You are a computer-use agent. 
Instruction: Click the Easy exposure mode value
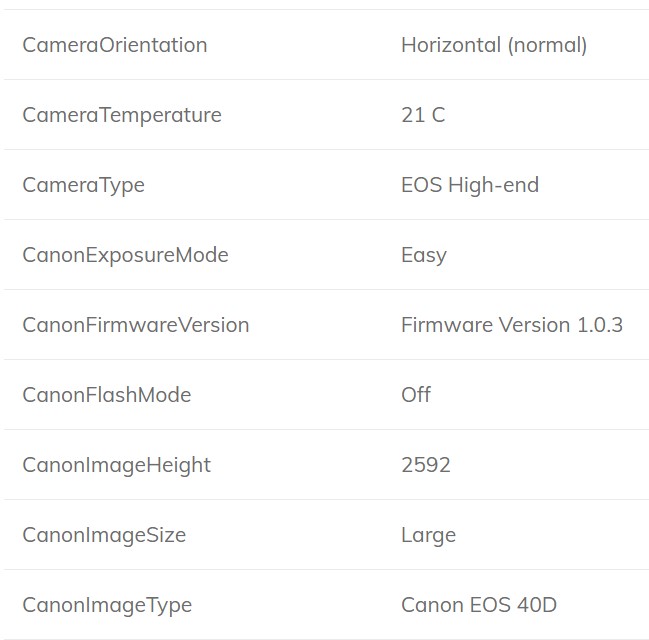pos(424,255)
